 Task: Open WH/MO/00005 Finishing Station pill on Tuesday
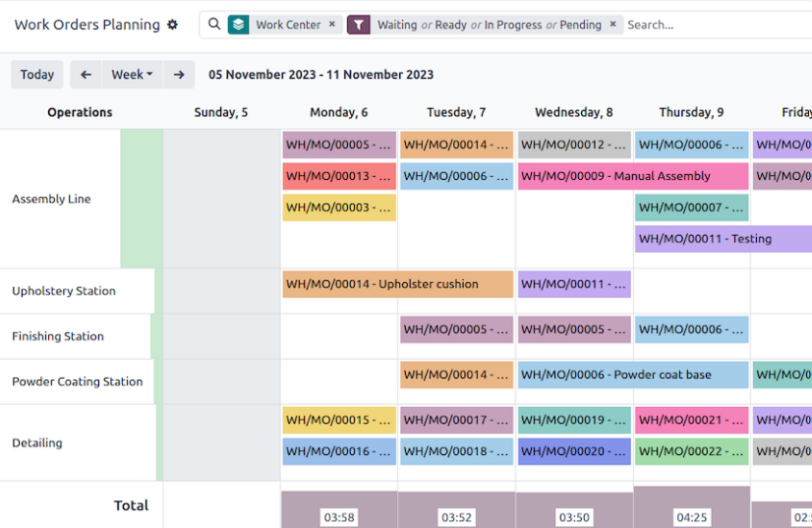point(456,329)
